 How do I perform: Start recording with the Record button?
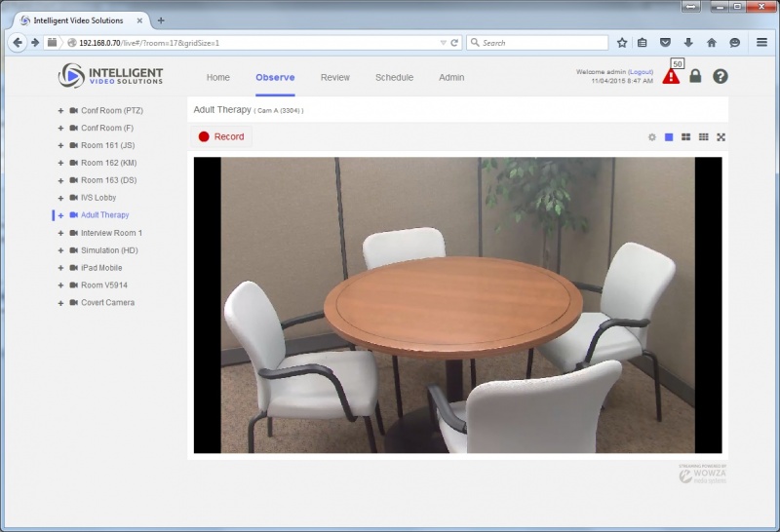221,136
